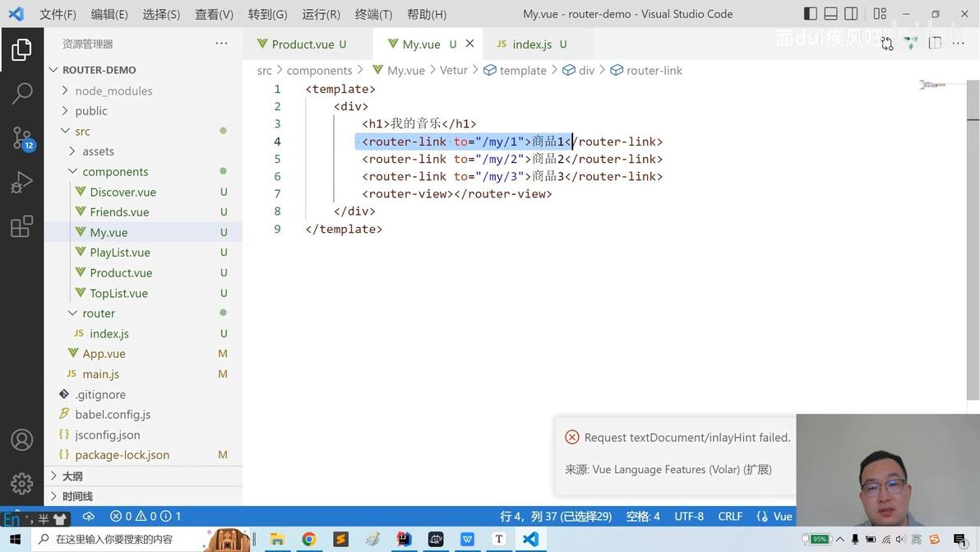Open the Manage gear icon
Image resolution: width=980 pixels, height=552 pixels.
click(x=22, y=483)
